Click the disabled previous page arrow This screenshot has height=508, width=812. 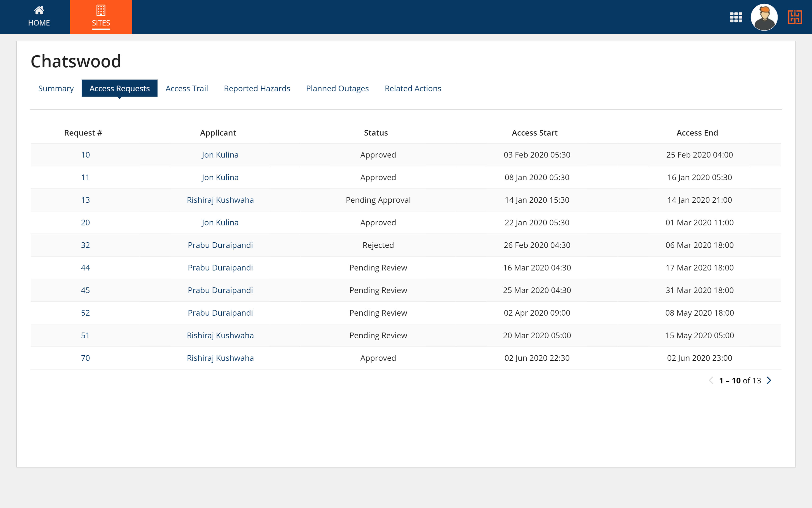pyautogui.click(x=711, y=380)
